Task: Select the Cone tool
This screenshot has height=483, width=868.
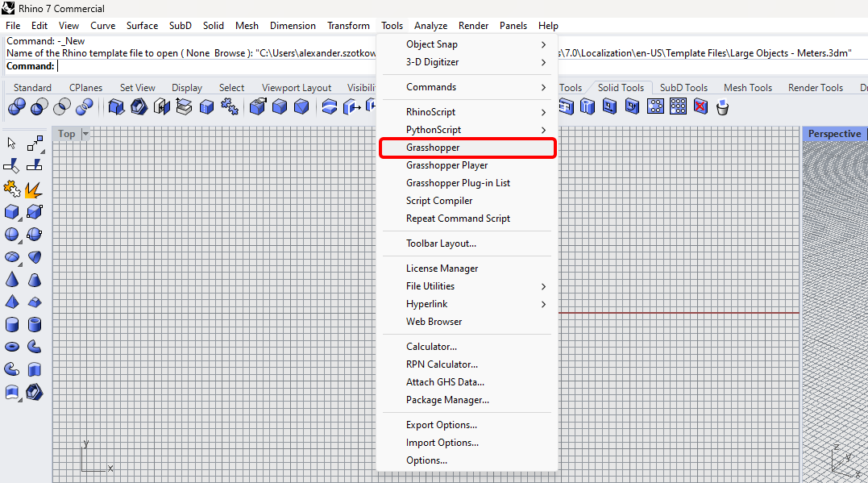Action: pos(11,280)
